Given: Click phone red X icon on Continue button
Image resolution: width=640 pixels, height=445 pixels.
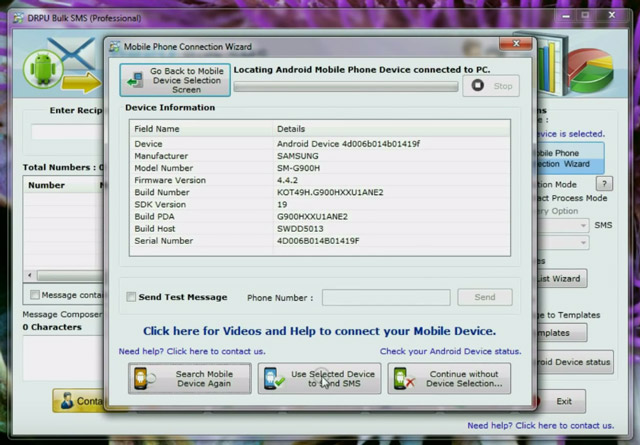Looking at the screenshot, I should (x=404, y=378).
